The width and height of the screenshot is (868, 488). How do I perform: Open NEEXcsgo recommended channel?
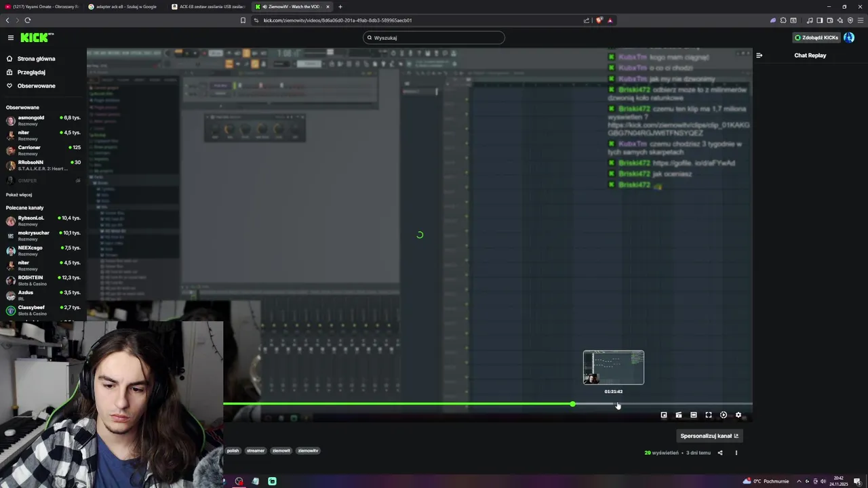click(x=43, y=251)
